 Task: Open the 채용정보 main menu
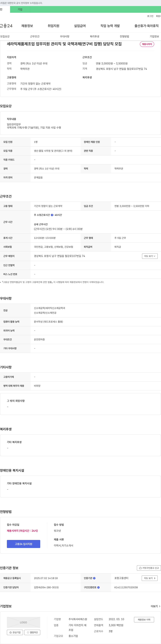[27, 26]
